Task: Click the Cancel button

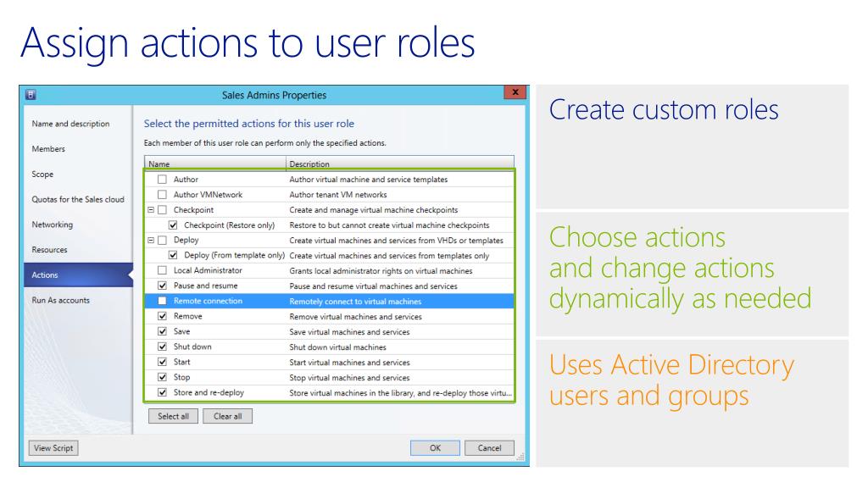Action: click(489, 448)
